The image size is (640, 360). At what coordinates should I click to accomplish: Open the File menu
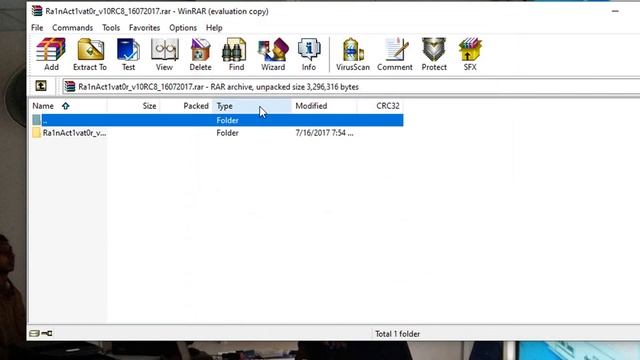(x=37, y=28)
